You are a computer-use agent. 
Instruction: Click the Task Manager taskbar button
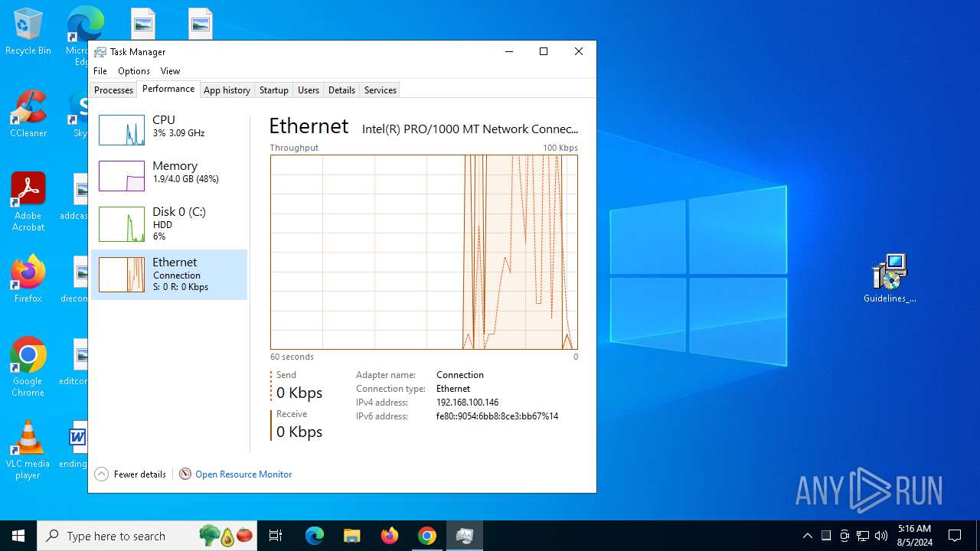pyautogui.click(x=465, y=536)
